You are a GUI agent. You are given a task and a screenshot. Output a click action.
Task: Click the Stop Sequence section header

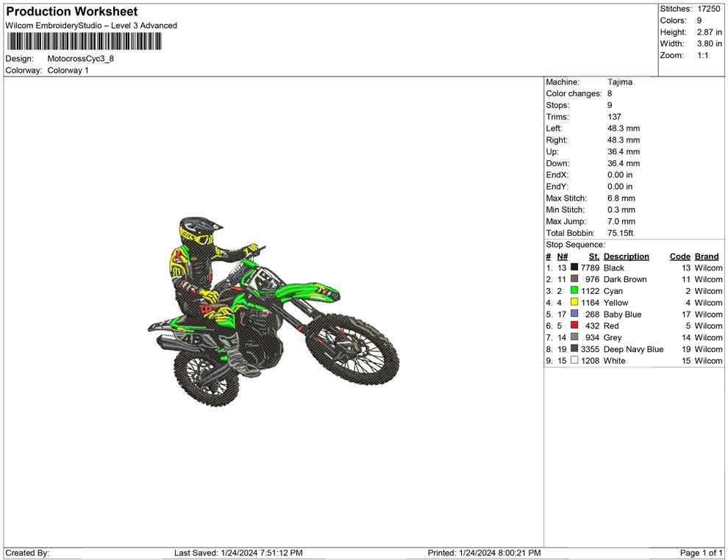pos(574,244)
